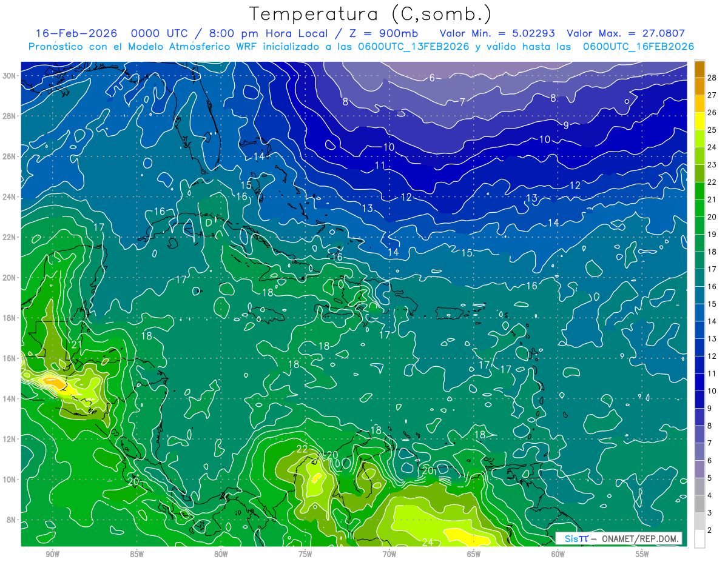The height and width of the screenshot is (562, 728).
Task: Click the '8N' latitude axis label
Action: click(x=12, y=520)
